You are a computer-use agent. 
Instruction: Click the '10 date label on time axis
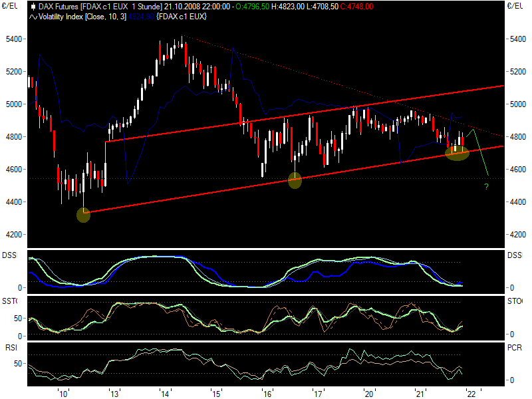tap(63, 394)
